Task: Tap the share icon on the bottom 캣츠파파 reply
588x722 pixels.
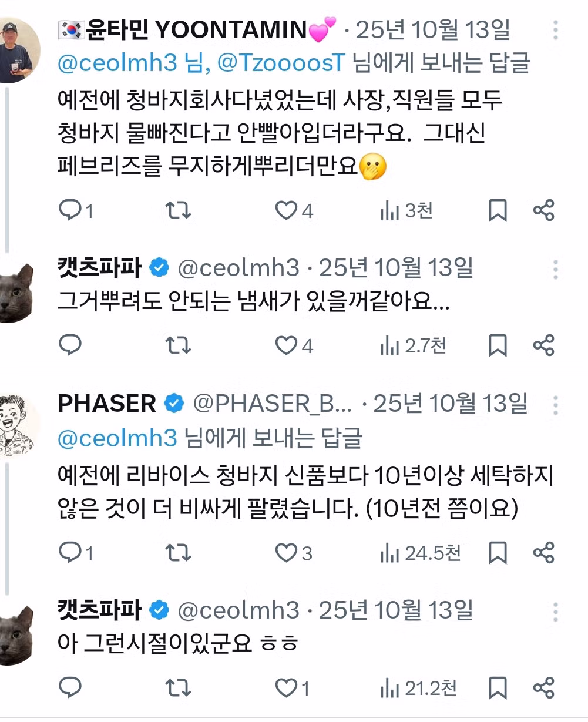Action: [x=542, y=686]
